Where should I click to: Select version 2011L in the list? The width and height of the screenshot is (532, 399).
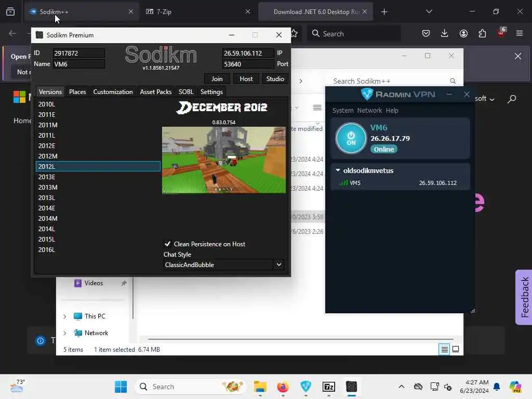tap(98, 136)
